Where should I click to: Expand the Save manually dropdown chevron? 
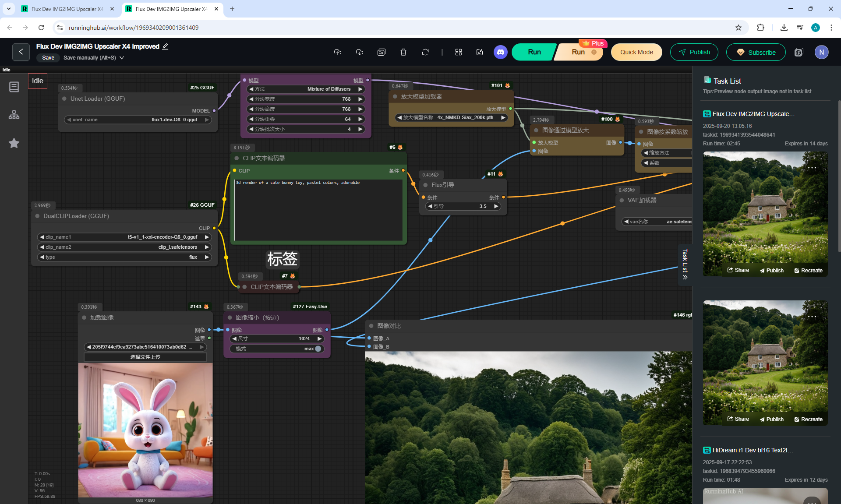(122, 58)
